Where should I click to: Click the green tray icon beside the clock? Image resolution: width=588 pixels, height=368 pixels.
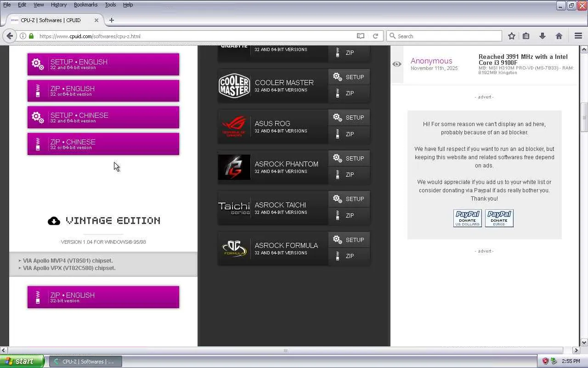554,362
